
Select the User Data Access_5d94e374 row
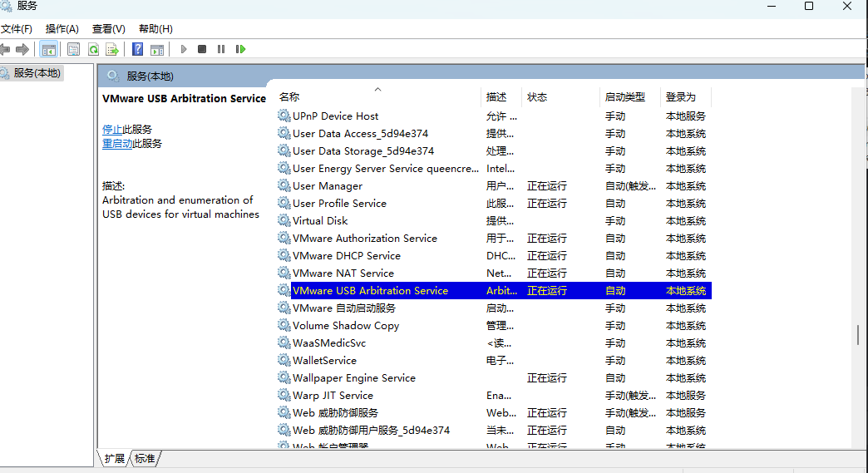coord(494,133)
